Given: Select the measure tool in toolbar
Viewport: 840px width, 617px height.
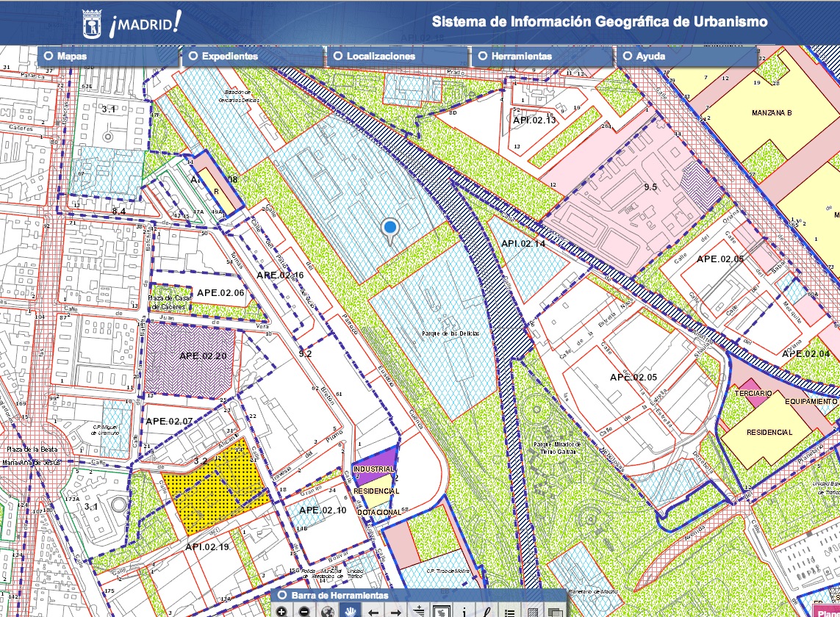Looking at the screenshot, I should (x=487, y=612).
